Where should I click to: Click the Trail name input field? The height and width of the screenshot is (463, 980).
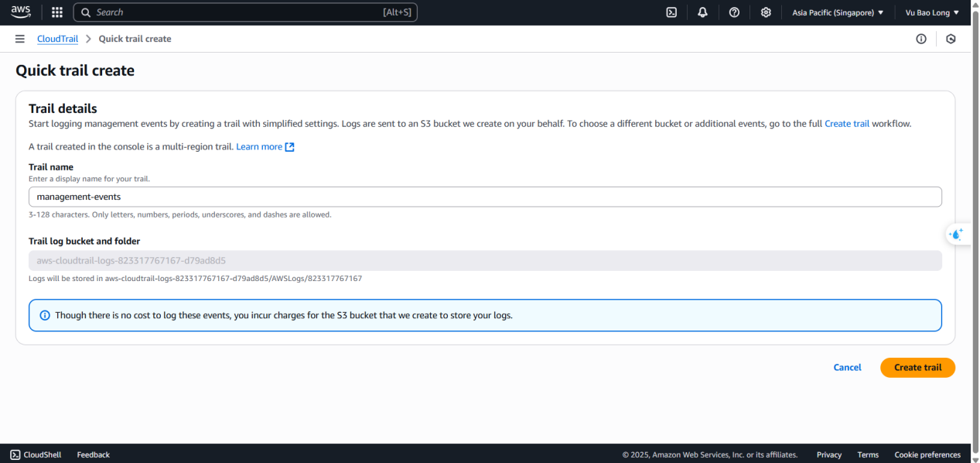[x=485, y=197]
